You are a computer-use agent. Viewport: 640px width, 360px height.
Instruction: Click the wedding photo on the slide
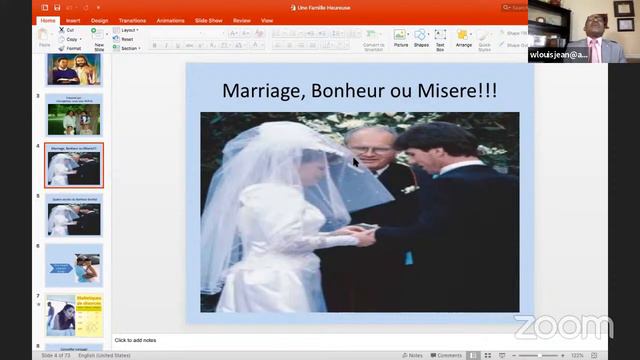[x=360, y=212]
